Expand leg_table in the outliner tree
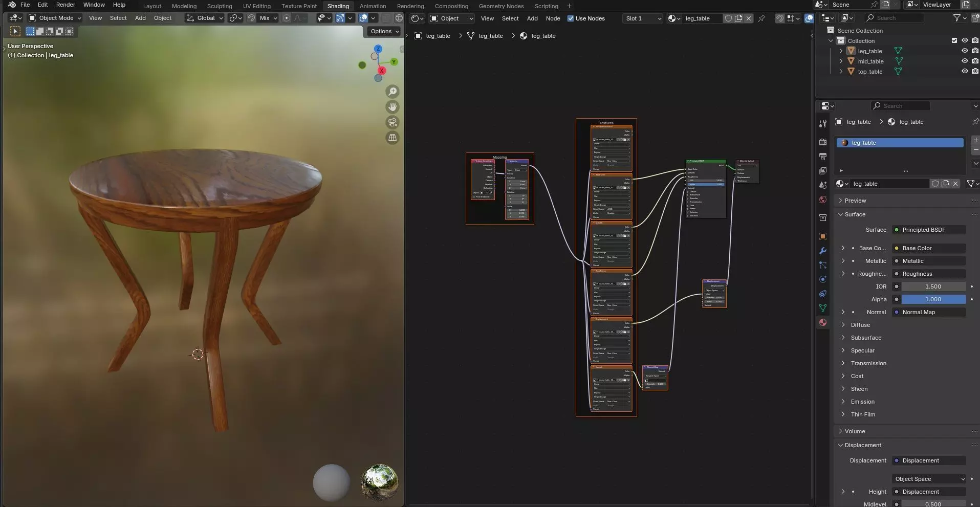 click(841, 51)
